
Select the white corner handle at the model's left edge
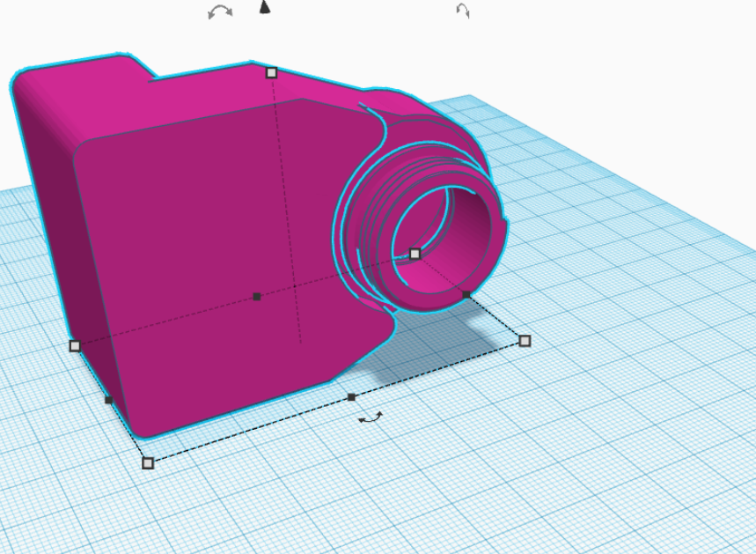point(75,346)
